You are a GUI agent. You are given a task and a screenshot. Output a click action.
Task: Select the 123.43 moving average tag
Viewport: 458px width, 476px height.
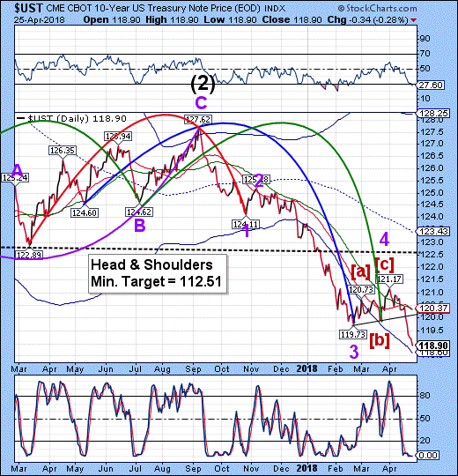[x=433, y=231]
